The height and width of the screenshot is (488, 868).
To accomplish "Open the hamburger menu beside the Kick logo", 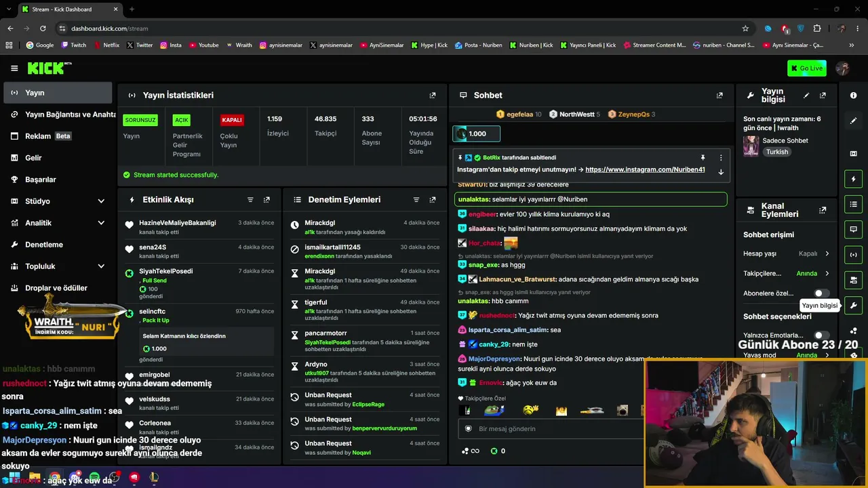I will pos(14,68).
